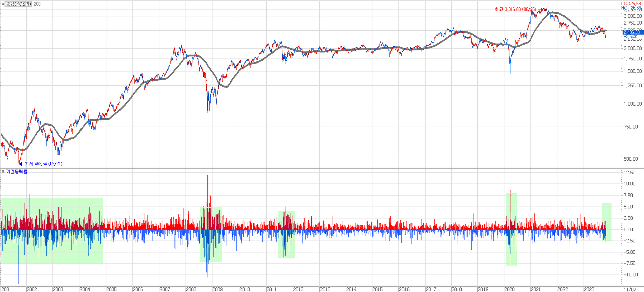This screenshot has height=292, width=644.
Task: Click the small square icon beside 종합(KOSPI)
Action: [x=3, y=4]
